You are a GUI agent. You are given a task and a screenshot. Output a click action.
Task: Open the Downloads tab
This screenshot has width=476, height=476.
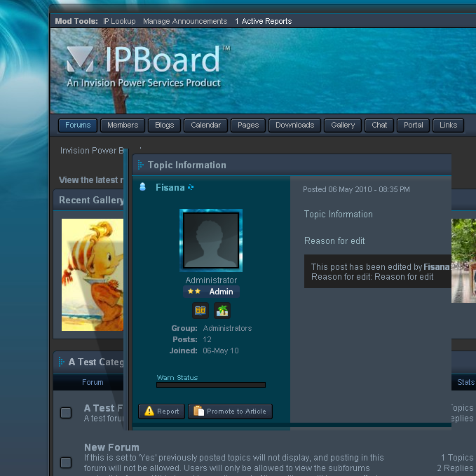pos(294,125)
